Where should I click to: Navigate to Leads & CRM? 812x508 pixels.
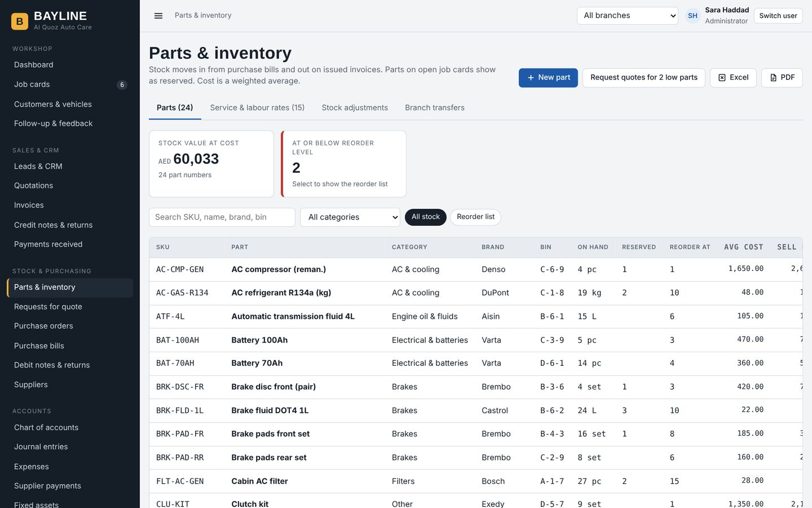(x=70, y=167)
